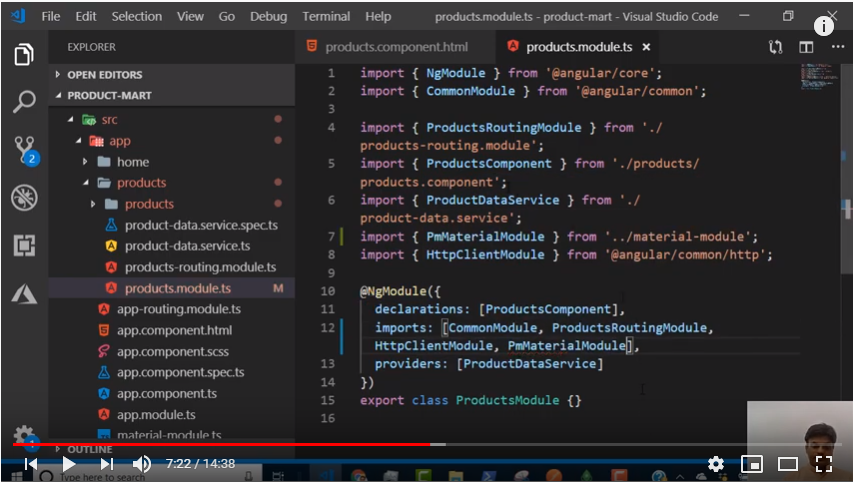Toggle full screen video mode
Screen dimensions: 853x482
click(824, 464)
